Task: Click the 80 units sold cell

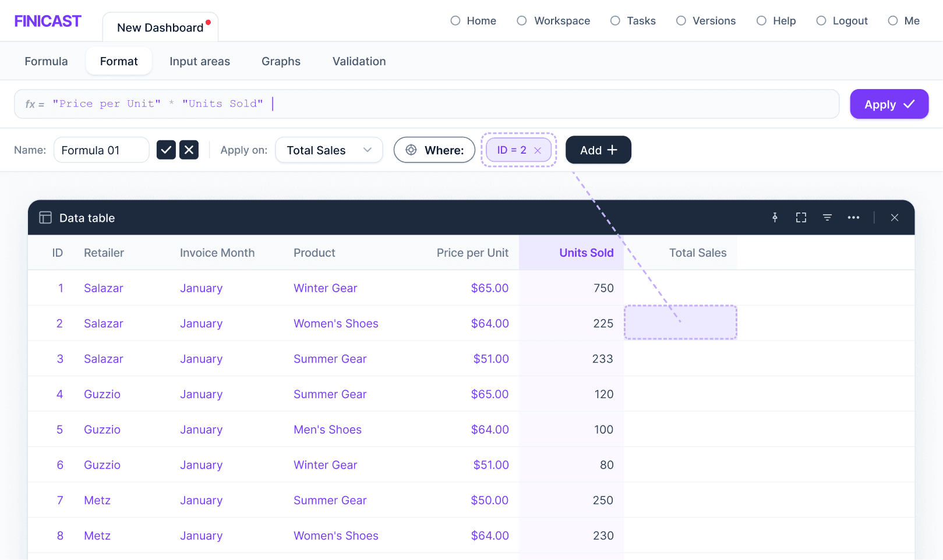Action: pos(607,465)
